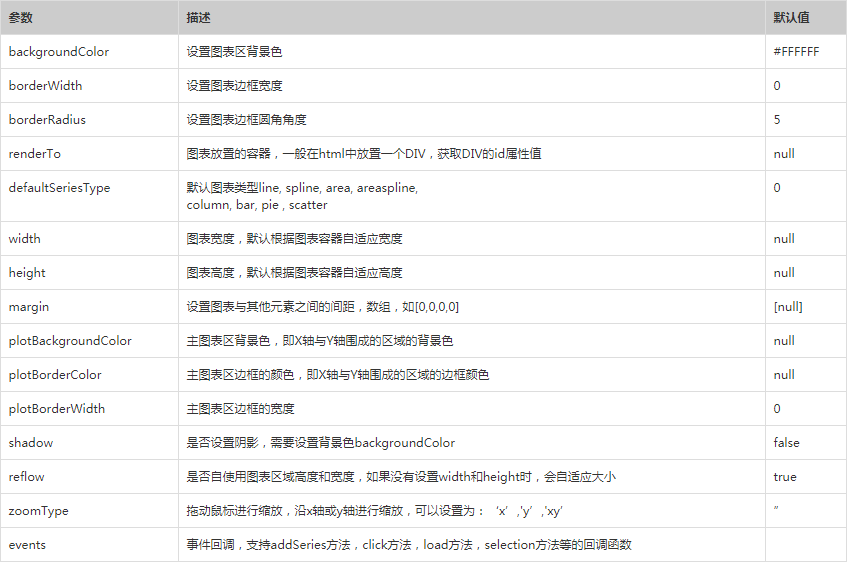The image size is (848, 562).
Task: Click the description 设置图表区背景色
Action: click(234, 52)
